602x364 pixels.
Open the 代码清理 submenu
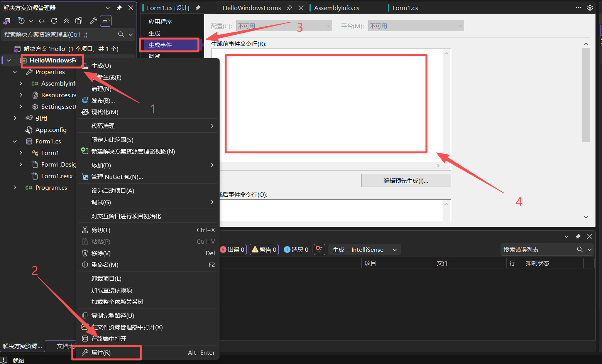coord(148,126)
